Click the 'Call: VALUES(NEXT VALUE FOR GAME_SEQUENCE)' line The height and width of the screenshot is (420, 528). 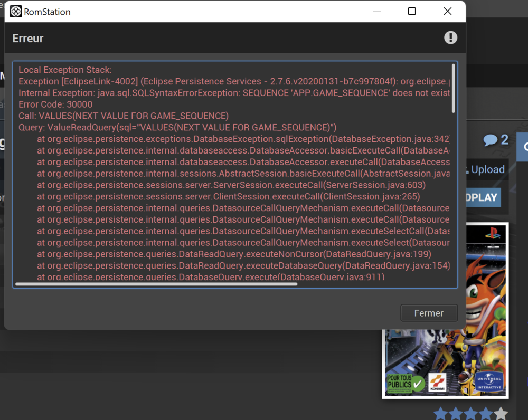[124, 116]
